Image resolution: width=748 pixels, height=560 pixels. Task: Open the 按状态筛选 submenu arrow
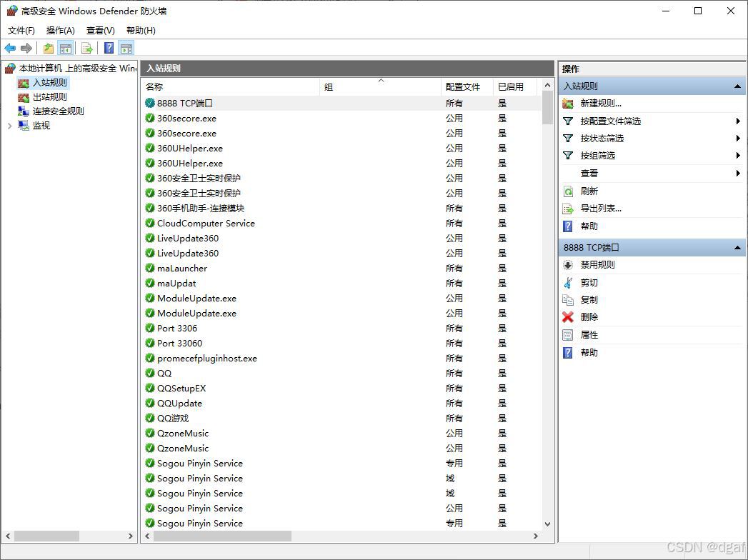tap(738, 139)
